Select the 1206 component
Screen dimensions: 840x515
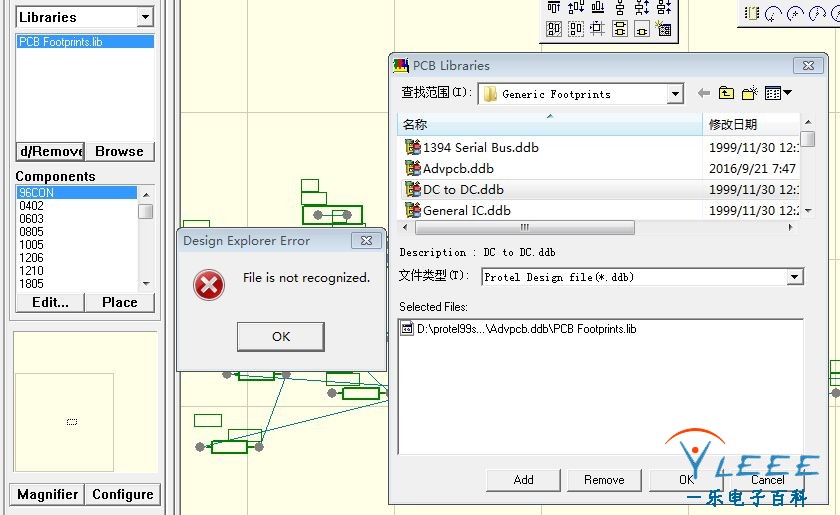coord(77,258)
